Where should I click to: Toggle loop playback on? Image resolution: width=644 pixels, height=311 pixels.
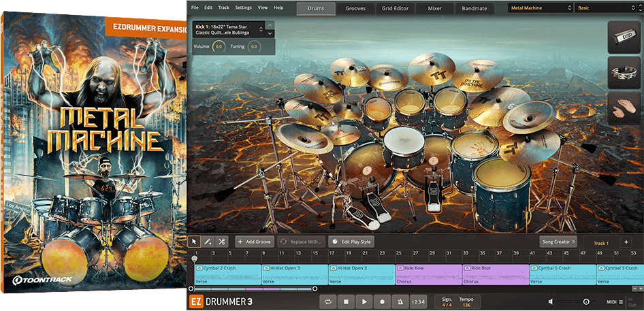[327, 301]
